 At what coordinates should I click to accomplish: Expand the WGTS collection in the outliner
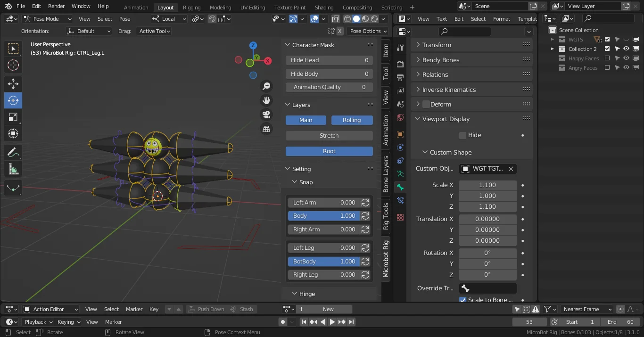[552, 39]
